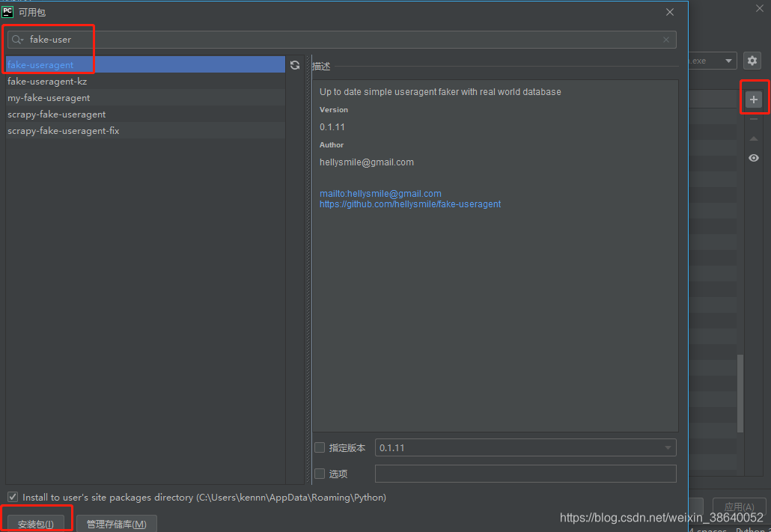Click the plus icon to install a package
Image resolution: width=771 pixels, height=532 pixels.
click(x=753, y=98)
